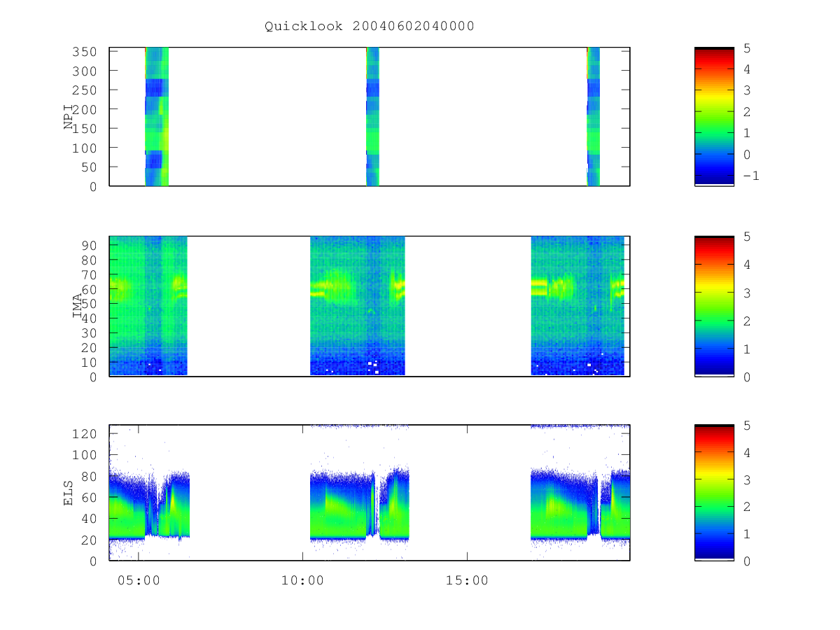The height and width of the screenshot is (630, 840).
Task: Click the IMA panel colorbar
Action: (714, 306)
